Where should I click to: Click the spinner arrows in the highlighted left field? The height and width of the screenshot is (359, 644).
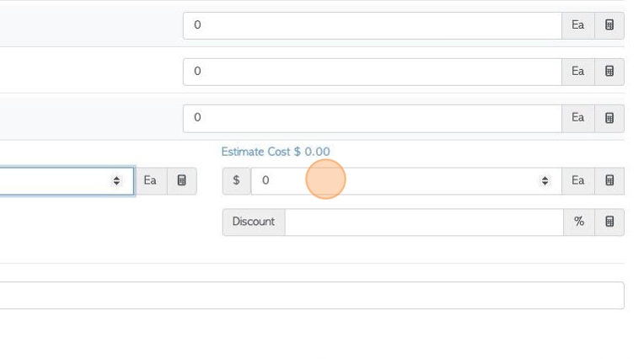click(x=116, y=180)
